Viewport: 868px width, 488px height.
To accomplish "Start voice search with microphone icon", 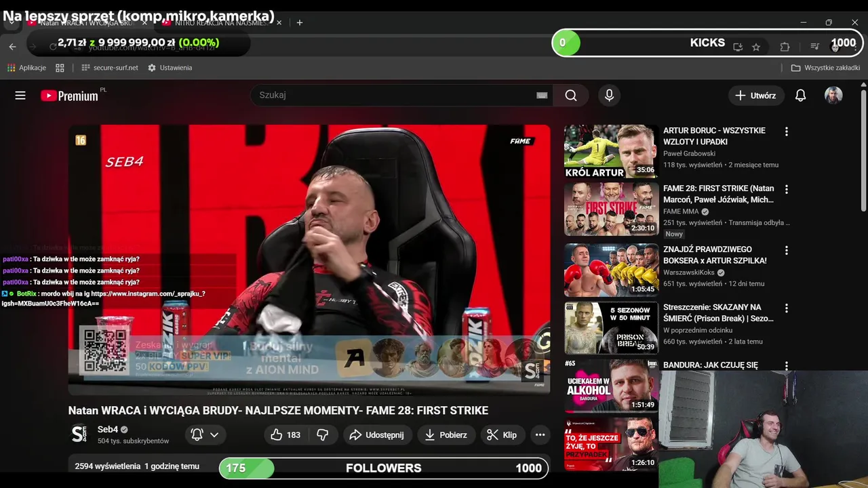I will 609,96.
